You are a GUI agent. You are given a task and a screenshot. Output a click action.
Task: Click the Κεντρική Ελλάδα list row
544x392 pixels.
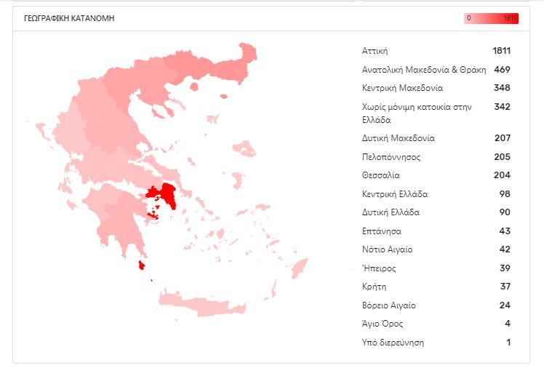[394, 194]
